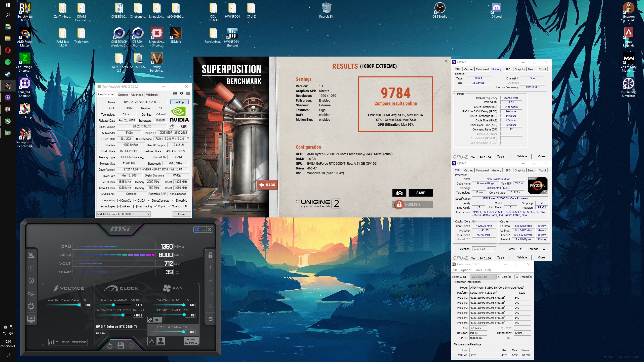
Task: Toggle the OpenGL 4.6 checkbox in GPU-Z
Action: (170, 206)
